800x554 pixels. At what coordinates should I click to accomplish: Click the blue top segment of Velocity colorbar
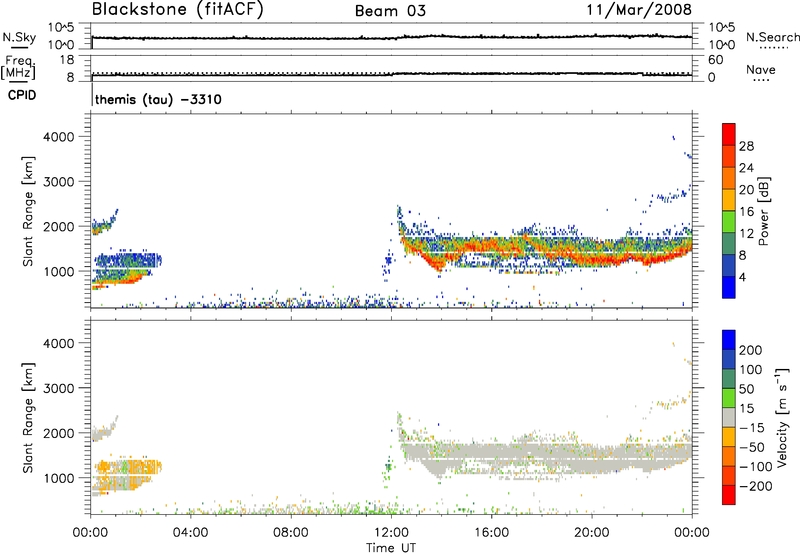click(729, 340)
